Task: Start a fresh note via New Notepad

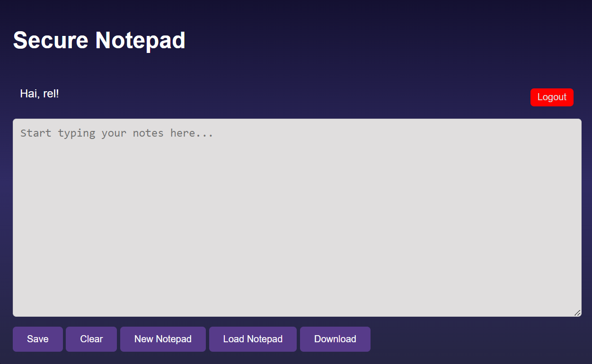Action: [163, 339]
